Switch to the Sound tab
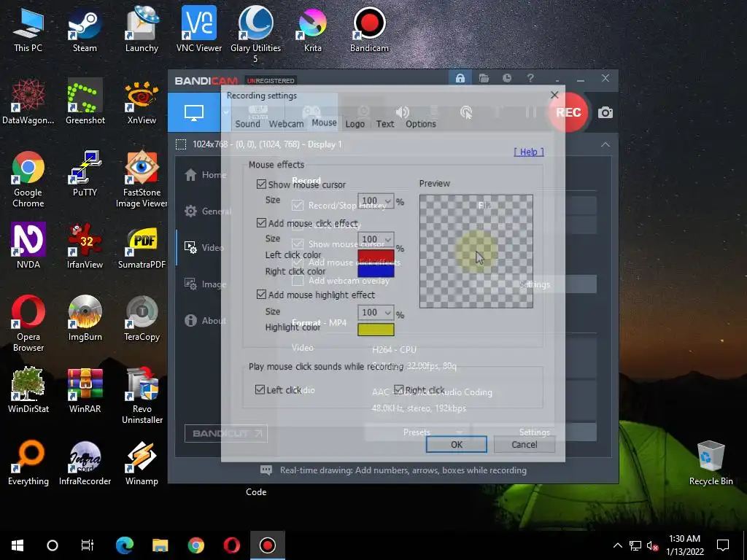This screenshot has width=747, height=560. click(248, 124)
